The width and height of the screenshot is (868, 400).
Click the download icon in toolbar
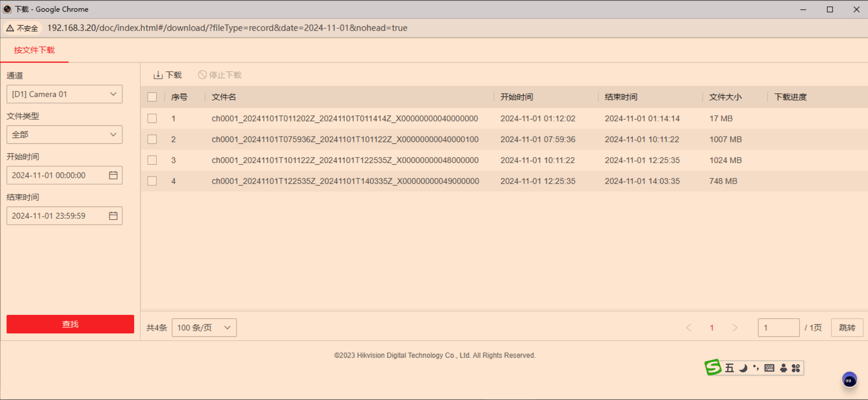click(x=158, y=75)
